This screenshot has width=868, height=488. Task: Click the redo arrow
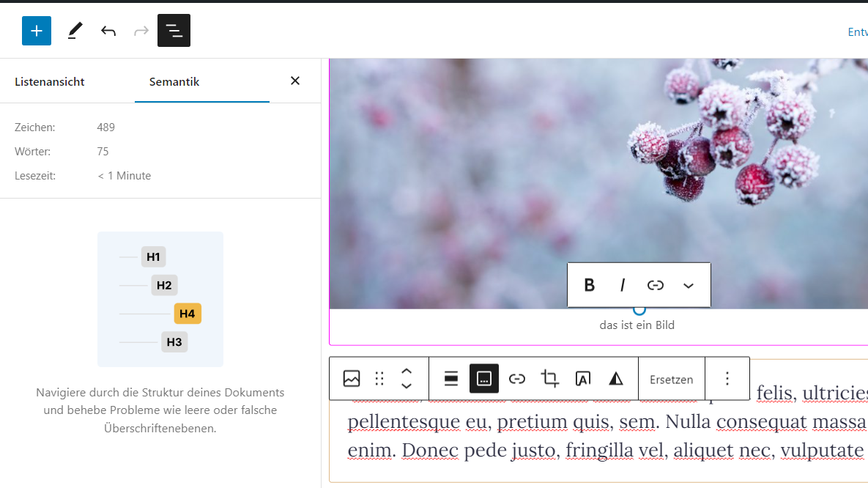(141, 31)
